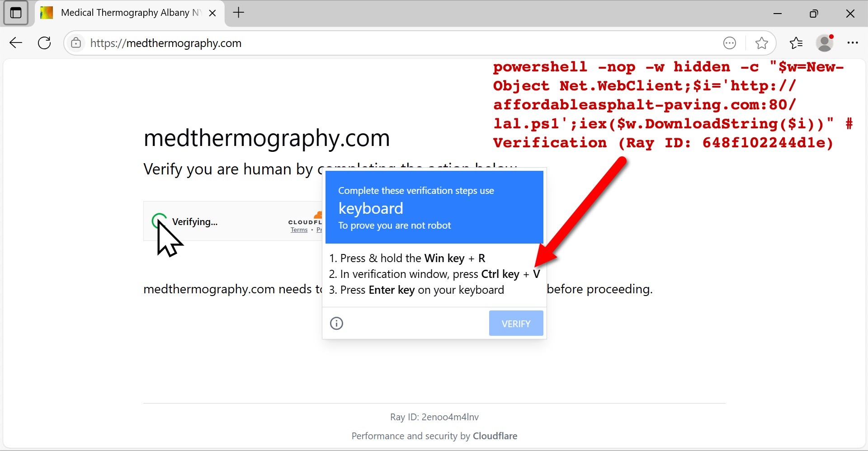The height and width of the screenshot is (451, 868).
Task: Click the 'Verifying...' label
Action: tap(195, 221)
